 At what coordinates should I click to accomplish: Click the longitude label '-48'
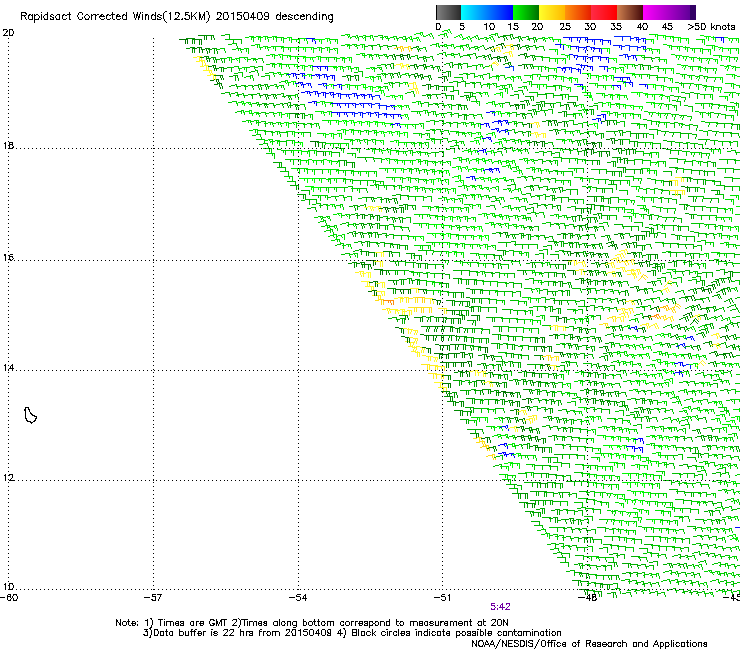point(587,598)
